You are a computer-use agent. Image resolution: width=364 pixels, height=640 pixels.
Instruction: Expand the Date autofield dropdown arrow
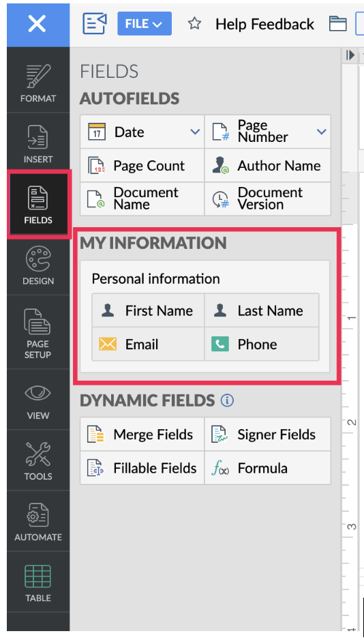click(x=195, y=132)
